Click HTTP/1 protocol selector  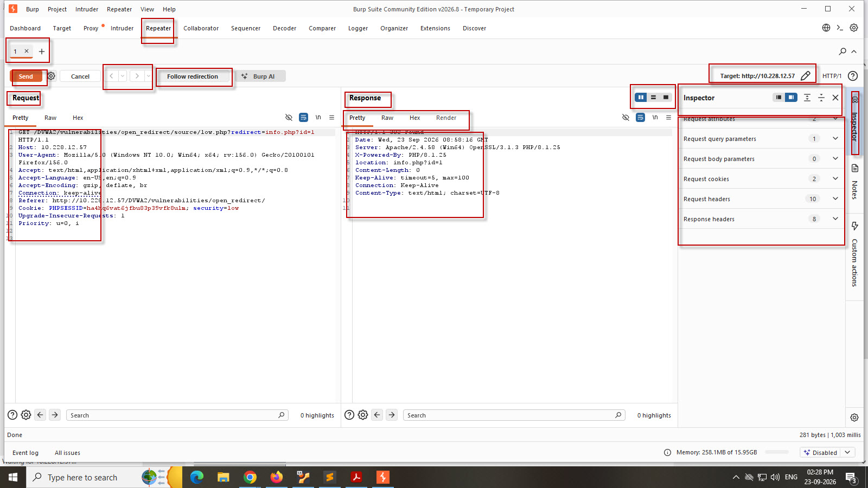pos(832,76)
